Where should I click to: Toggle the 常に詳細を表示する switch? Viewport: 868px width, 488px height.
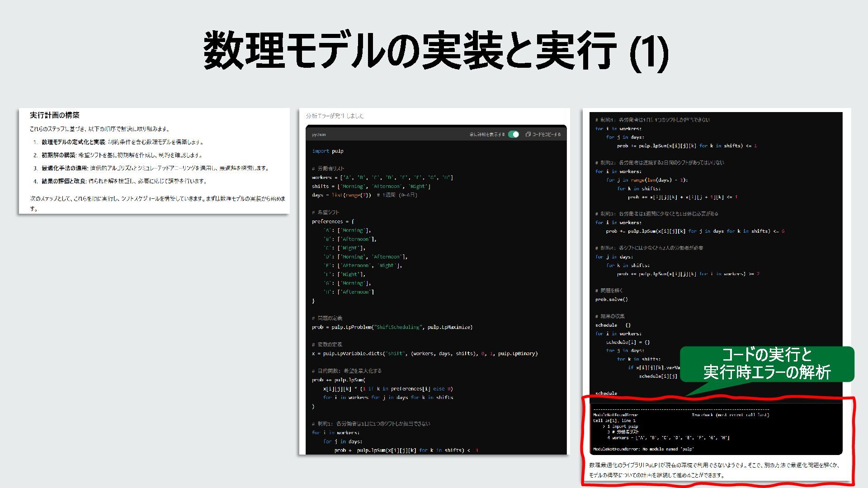514,134
